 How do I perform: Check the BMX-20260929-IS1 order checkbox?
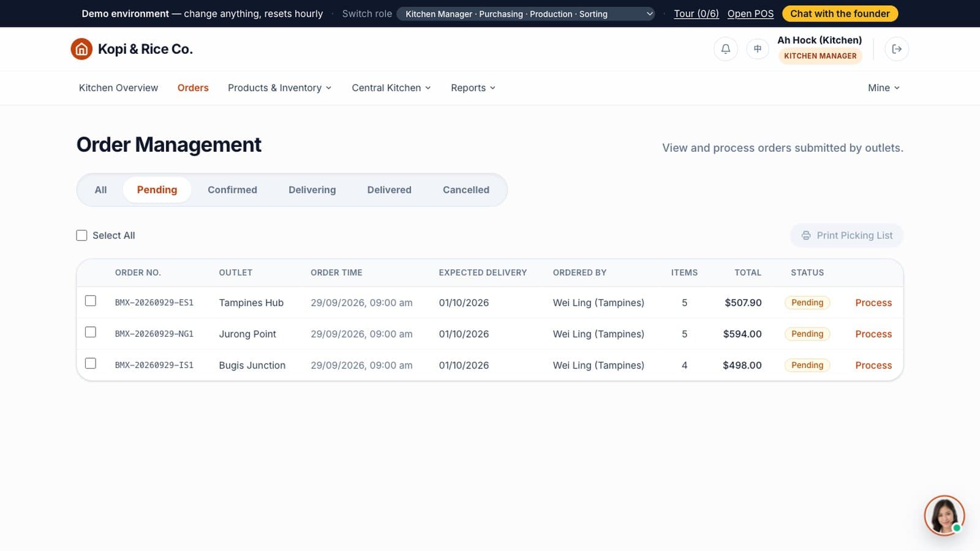coord(91,363)
